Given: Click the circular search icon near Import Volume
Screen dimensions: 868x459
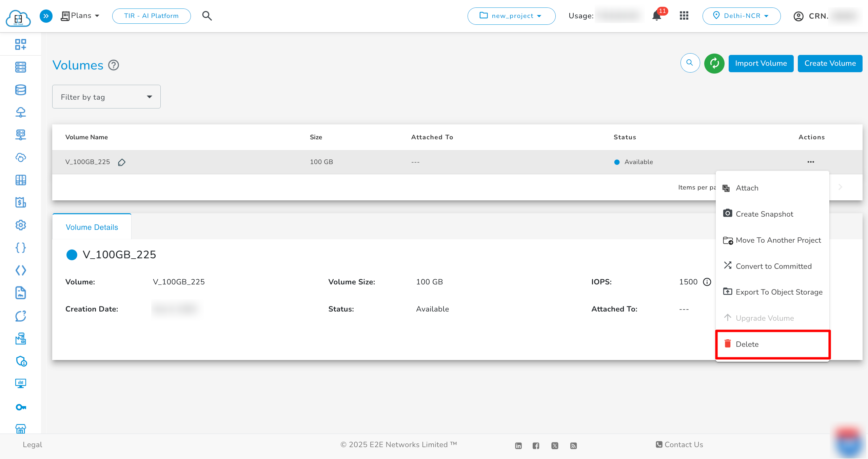Looking at the screenshot, I should click(690, 63).
